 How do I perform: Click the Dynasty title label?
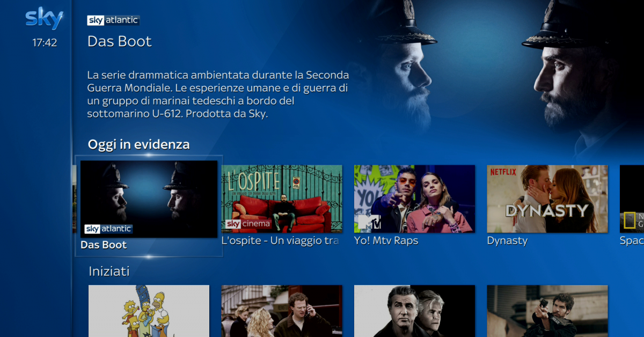click(x=507, y=241)
